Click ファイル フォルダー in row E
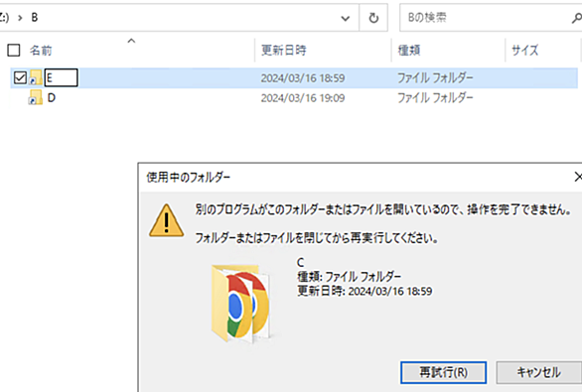The height and width of the screenshot is (392, 582). (435, 77)
